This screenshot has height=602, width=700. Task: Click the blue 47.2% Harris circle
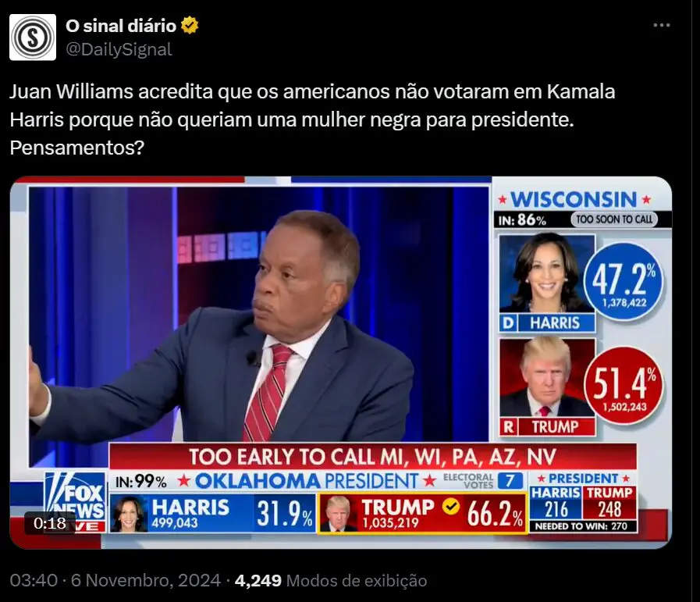[x=624, y=282]
